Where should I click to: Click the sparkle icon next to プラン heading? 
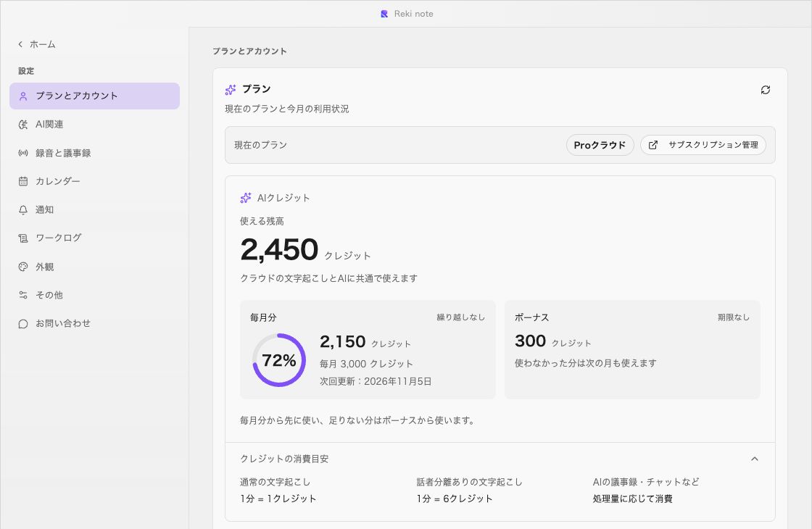(231, 90)
